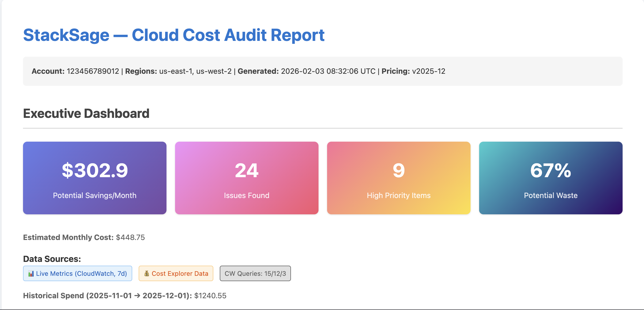
Task: Click the bar chart icon in Live Metrics badge
Action: 31,274
